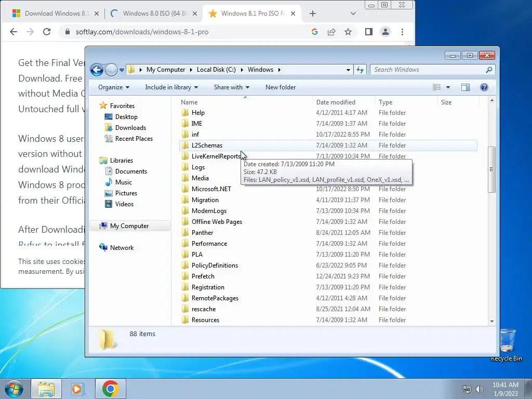This screenshot has width=532, height=399.
Task: Switch to the Windows 8.0 ISO Chrome tab
Action: [x=155, y=13]
